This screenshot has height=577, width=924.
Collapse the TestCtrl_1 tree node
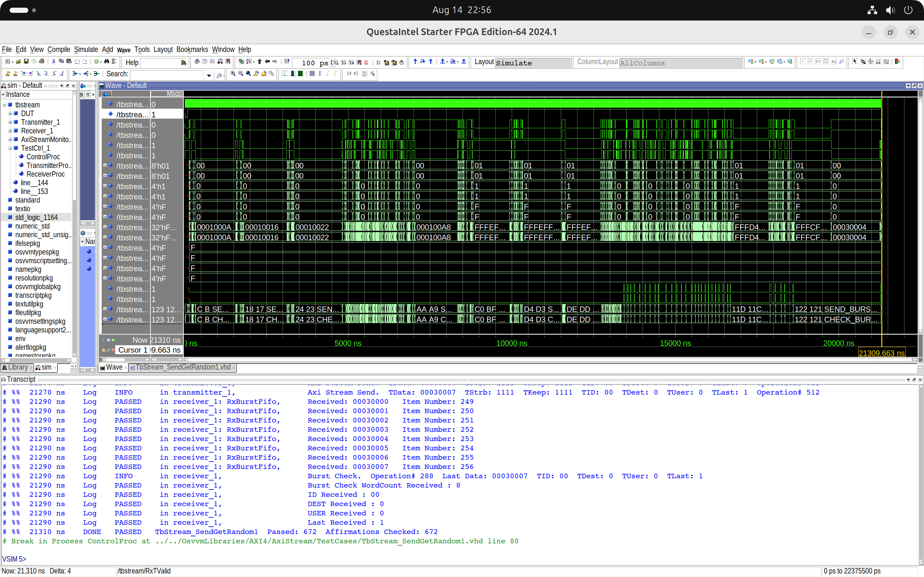tap(10, 148)
